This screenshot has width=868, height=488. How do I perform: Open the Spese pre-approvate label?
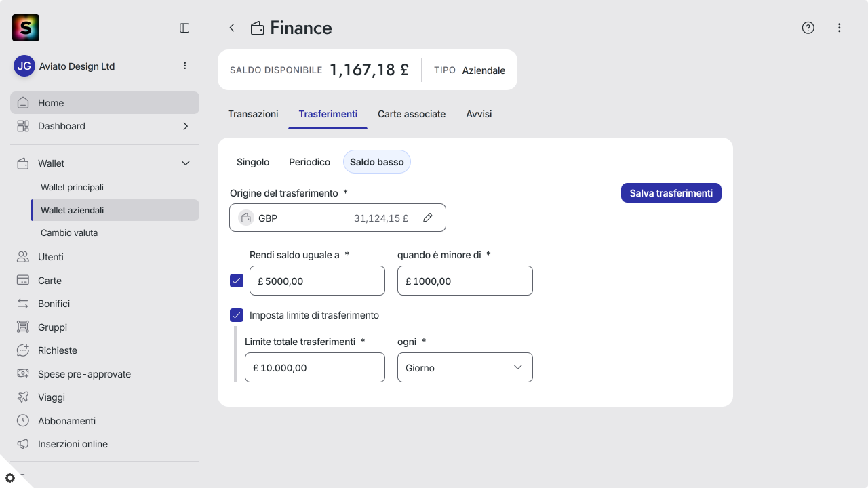[84, 374]
